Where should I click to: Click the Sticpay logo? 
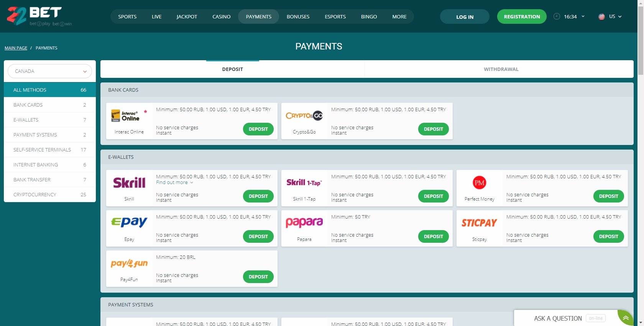pos(479,223)
